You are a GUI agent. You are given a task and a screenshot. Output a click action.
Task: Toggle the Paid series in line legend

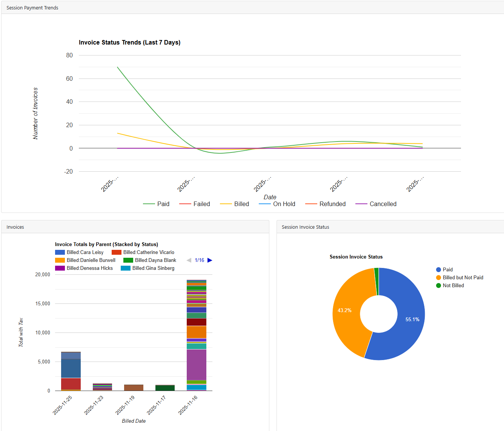(x=156, y=204)
